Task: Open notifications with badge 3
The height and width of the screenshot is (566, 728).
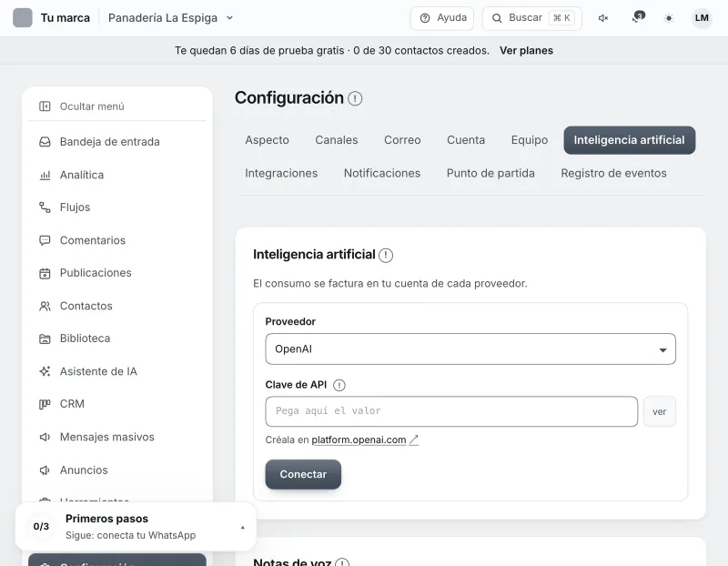Action: 638,17
